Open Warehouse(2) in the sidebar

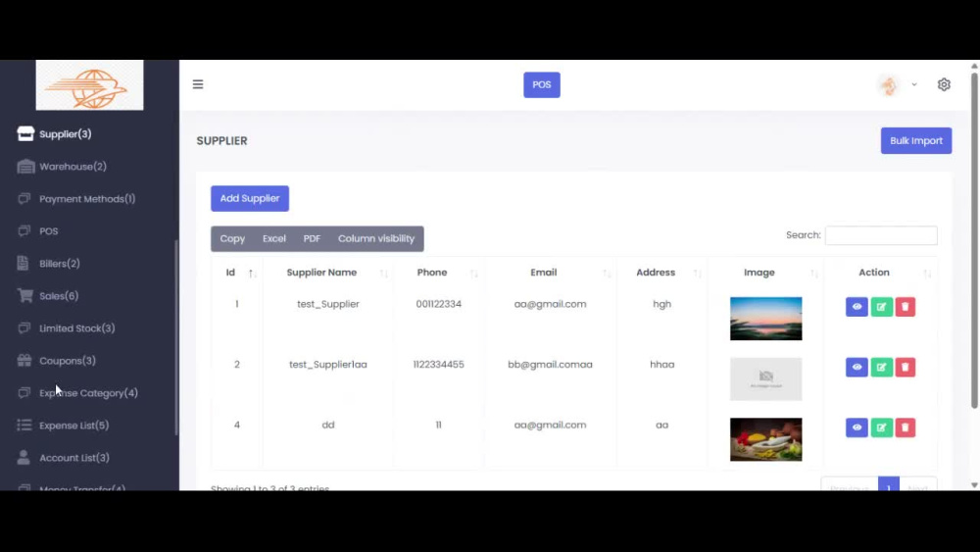(73, 167)
